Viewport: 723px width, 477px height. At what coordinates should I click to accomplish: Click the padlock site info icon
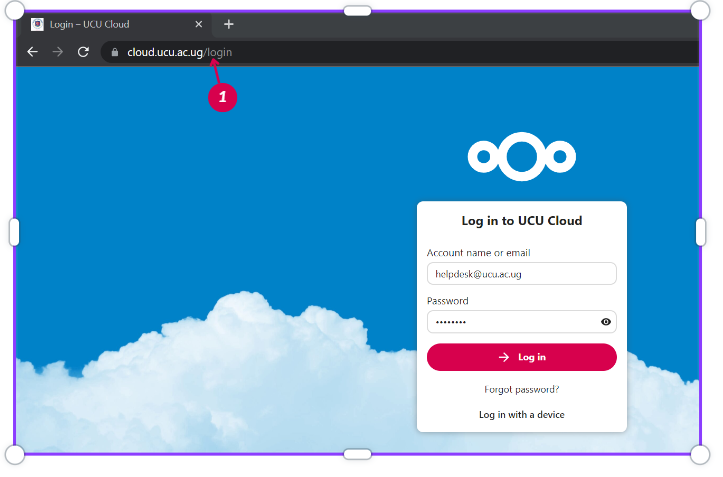pos(115,52)
